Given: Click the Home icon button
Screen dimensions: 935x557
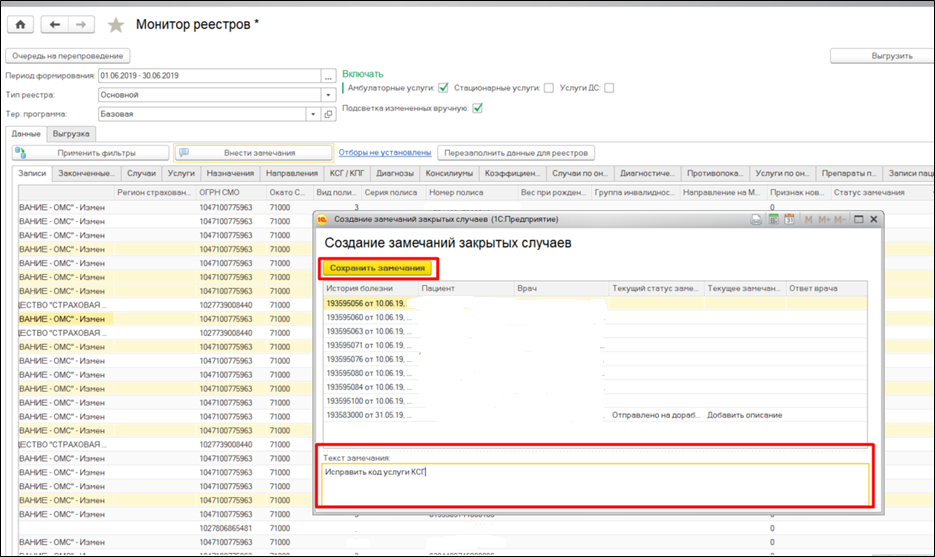Looking at the screenshot, I should [20, 23].
